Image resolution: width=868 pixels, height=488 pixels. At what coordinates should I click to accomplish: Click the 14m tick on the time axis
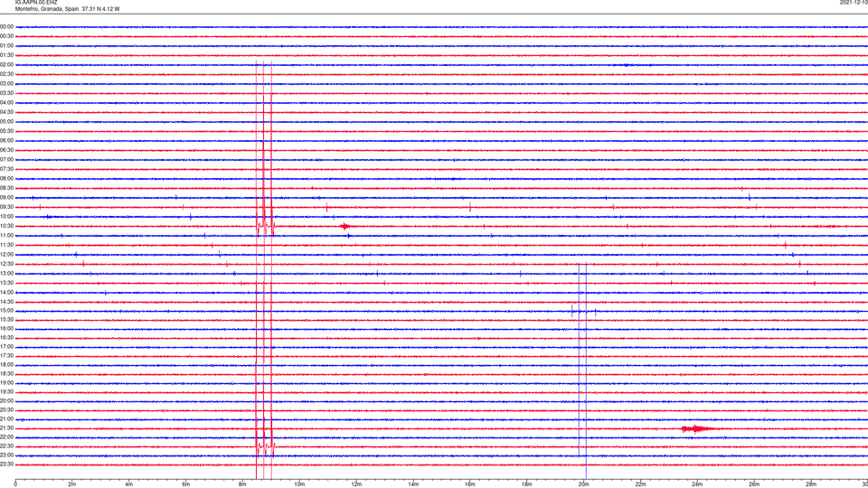click(x=413, y=484)
